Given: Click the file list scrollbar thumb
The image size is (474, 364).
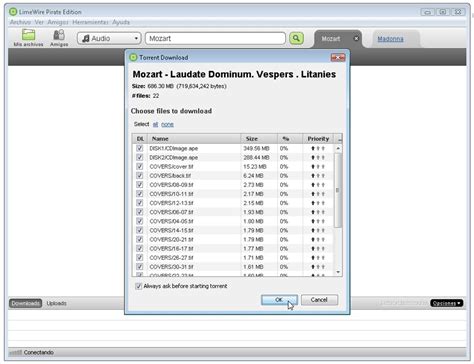Looking at the screenshot, I should point(338,190).
